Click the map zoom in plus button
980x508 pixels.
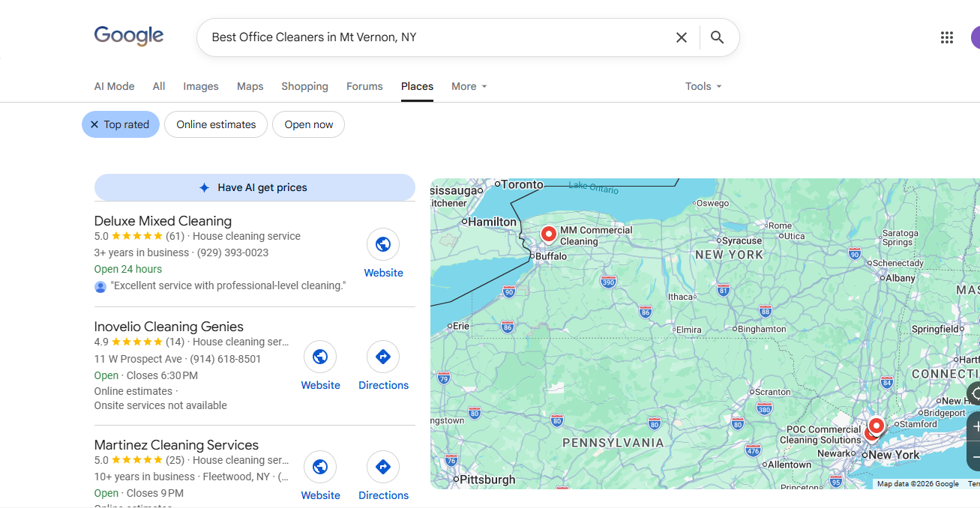(976, 426)
